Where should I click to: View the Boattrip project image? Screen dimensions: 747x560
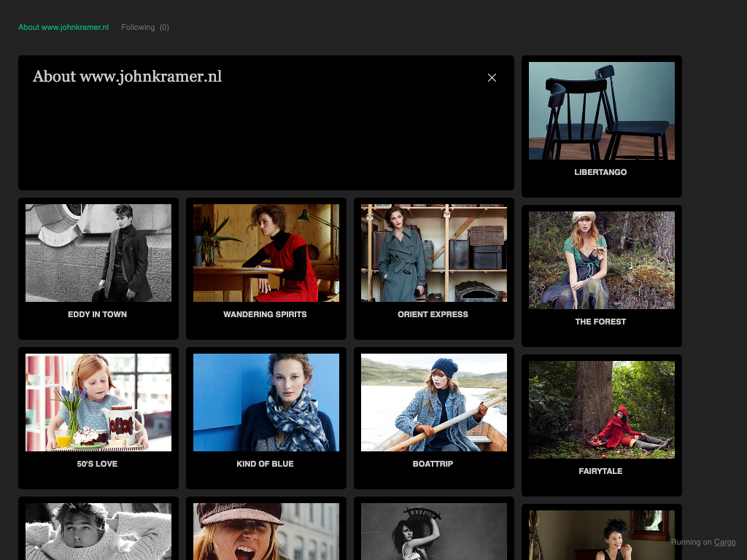tap(434, 402)
